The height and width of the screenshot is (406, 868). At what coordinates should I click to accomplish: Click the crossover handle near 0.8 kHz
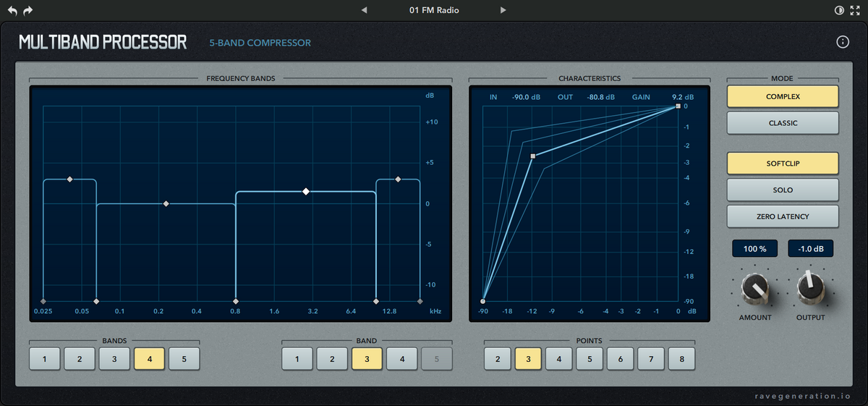(236, 300)
